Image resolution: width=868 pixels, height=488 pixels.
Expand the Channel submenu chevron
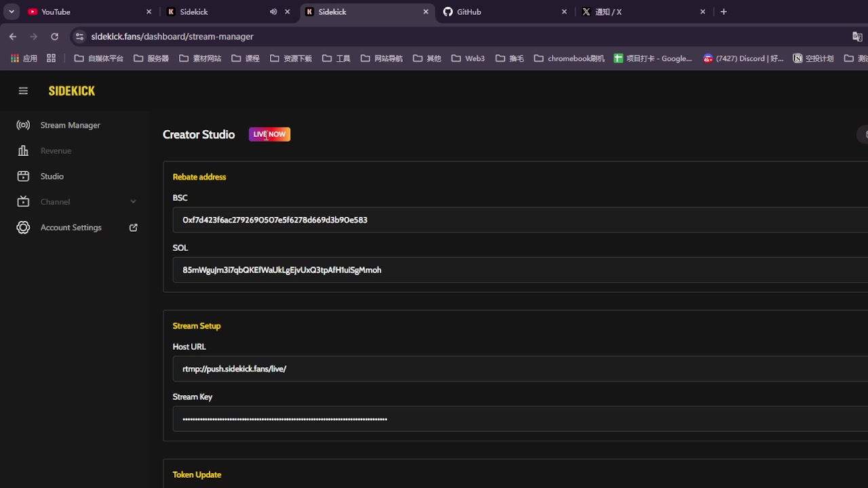pos(133,202)
